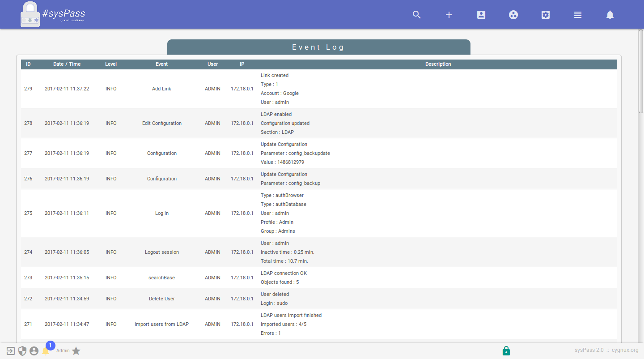Click the Date / Time column header

point(67,64)
